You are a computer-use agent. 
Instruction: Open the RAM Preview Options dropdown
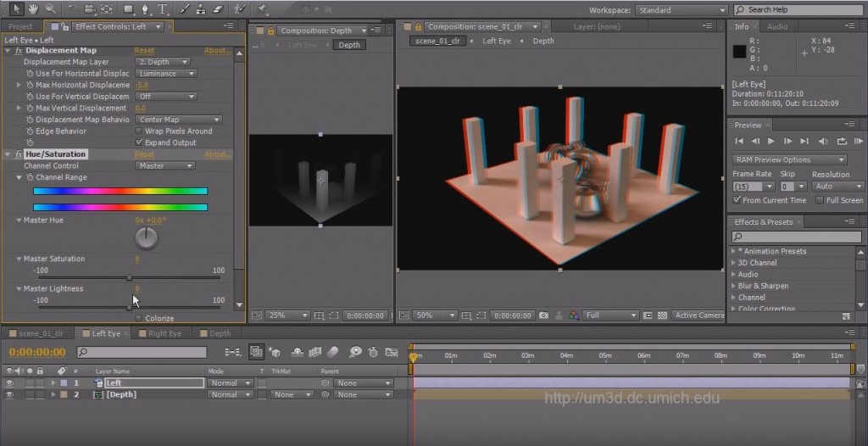(789, 159)
